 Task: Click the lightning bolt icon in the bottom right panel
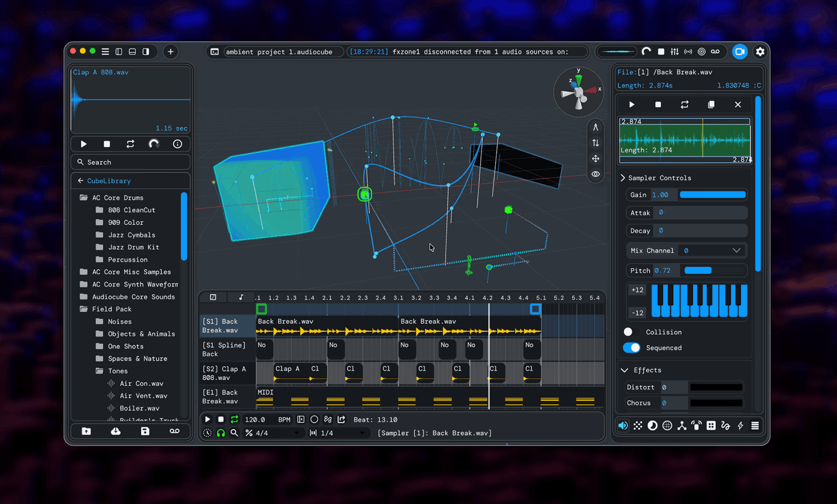coord(740,425)
